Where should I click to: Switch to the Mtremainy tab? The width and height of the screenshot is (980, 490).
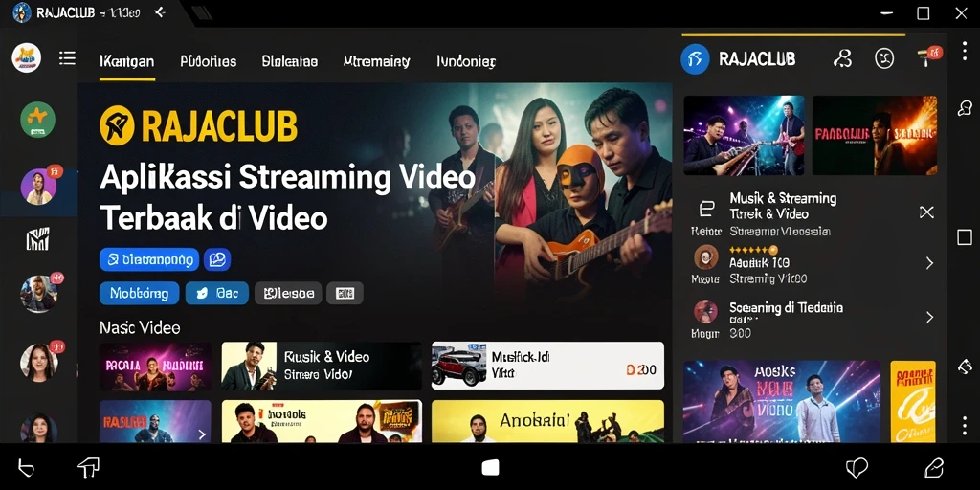click(376, 61)
